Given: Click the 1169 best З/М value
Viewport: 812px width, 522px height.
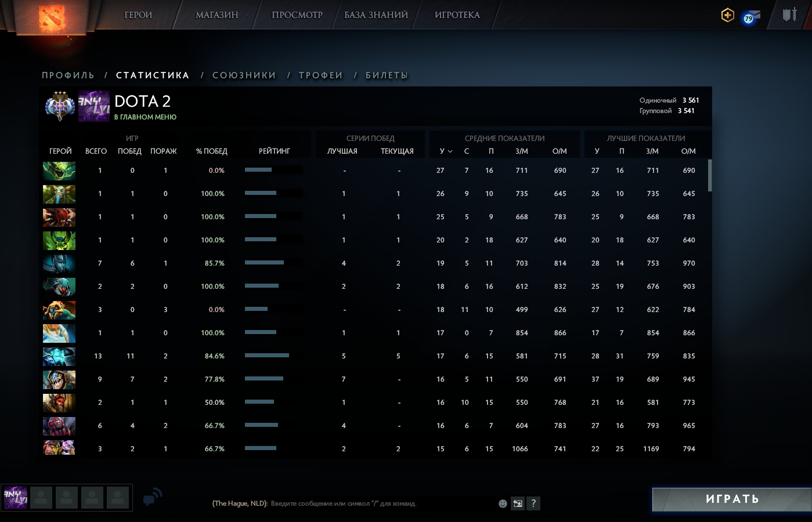Looking at the screenshot, I should coord(651,449).
